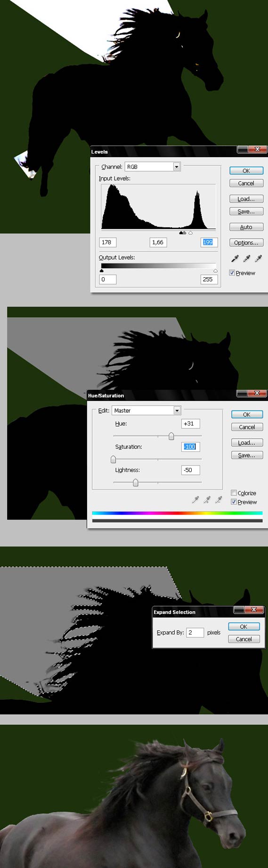Click the Lightness slider handle

pos(136,482)
